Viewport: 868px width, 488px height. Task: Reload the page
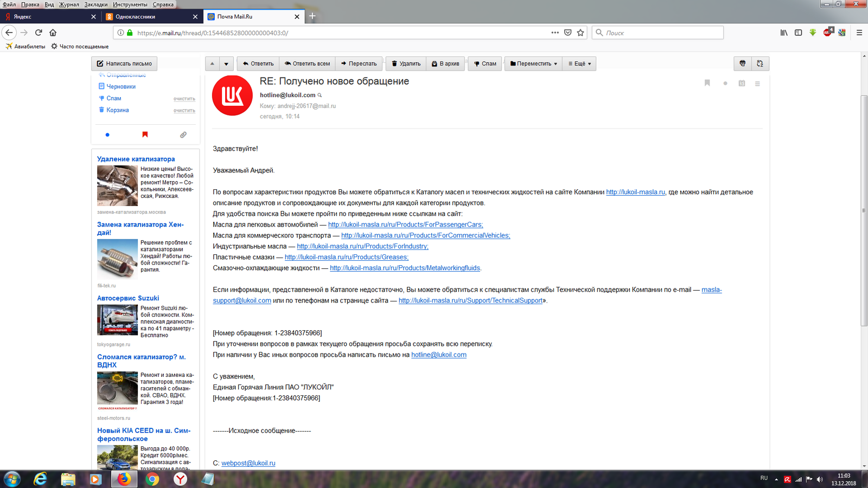click(39, 33)
